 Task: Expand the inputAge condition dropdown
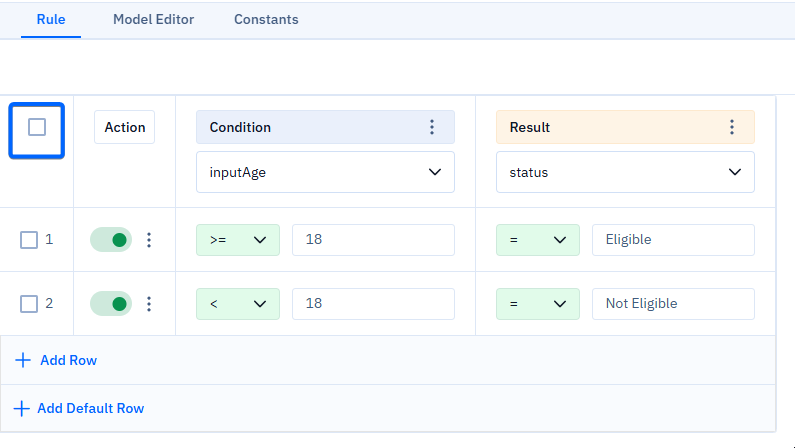click(325, 172)
